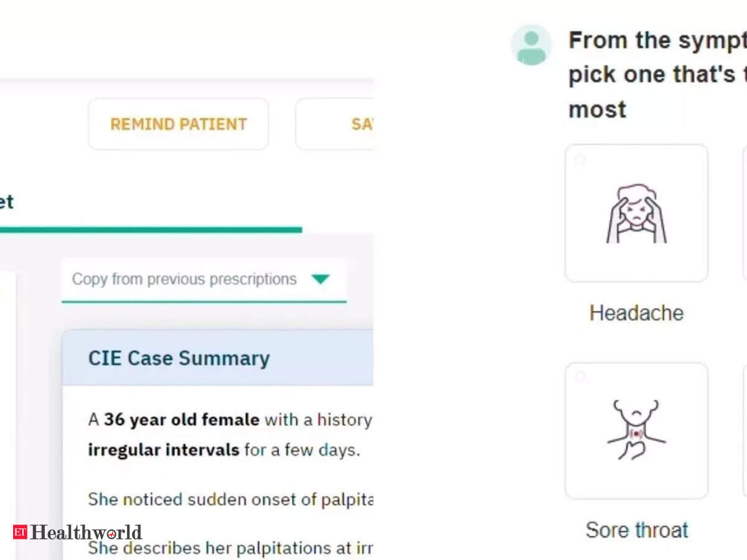Click the Sore throat label text
This screenshot has width=747, height=560.
pyautogui.click(x=637, y=530)
